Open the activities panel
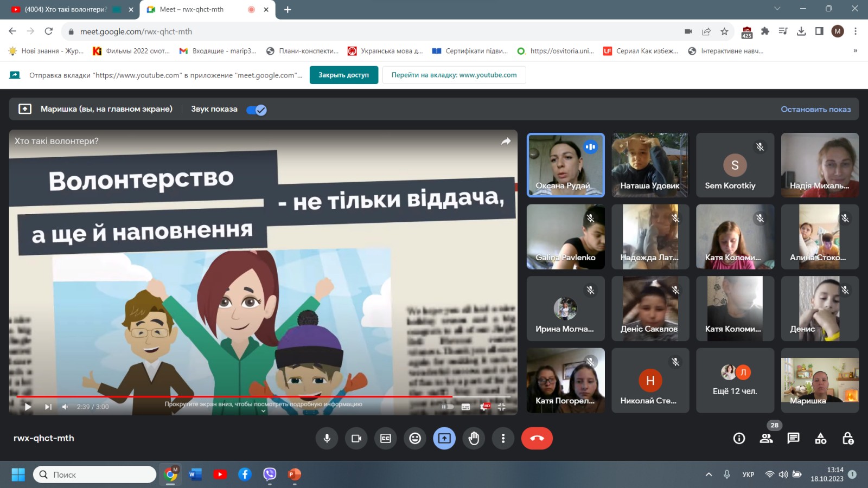This screenshot has height=488, width=868. [821, 438]
